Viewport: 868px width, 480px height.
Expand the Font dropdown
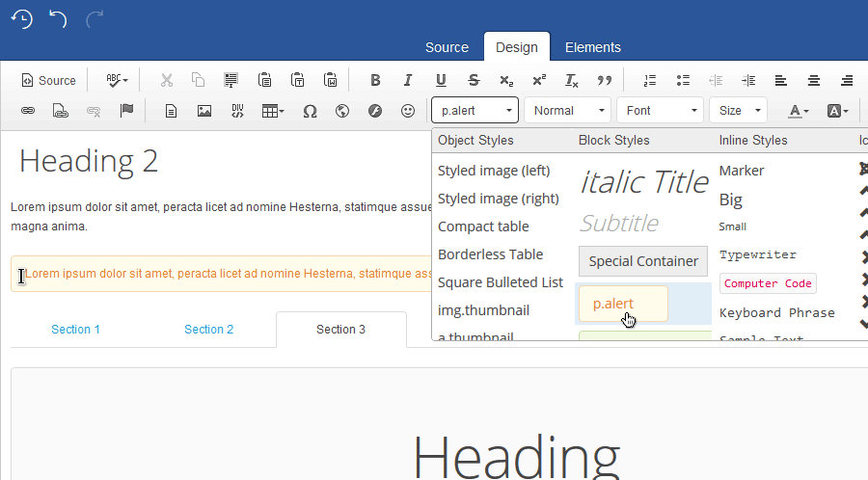[x=660, y=111]
